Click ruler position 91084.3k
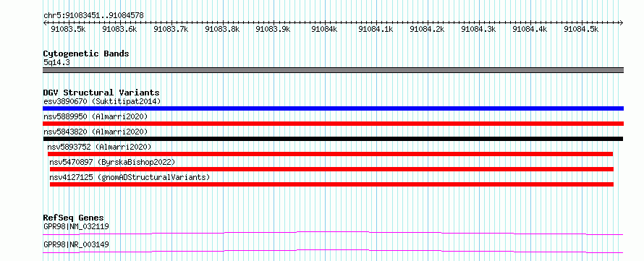Image resolution: width=644 pixels, height=261 pixels. (478, 29)
